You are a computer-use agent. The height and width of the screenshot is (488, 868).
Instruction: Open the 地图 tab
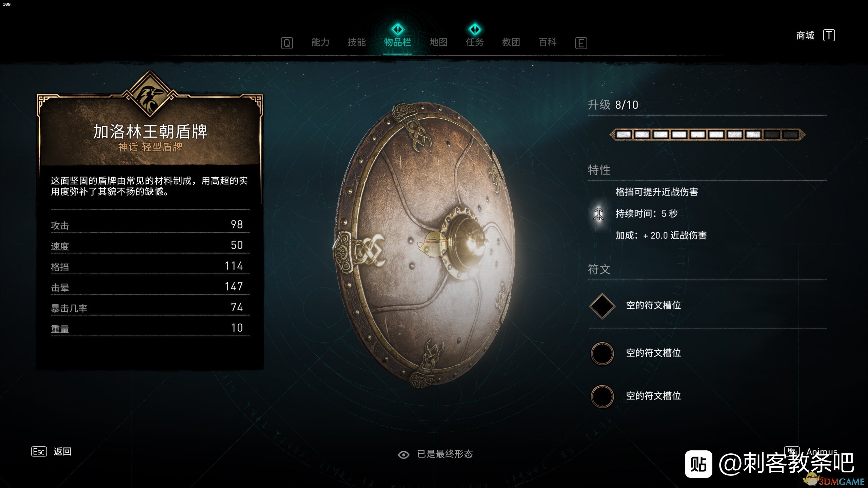(438, 42)
